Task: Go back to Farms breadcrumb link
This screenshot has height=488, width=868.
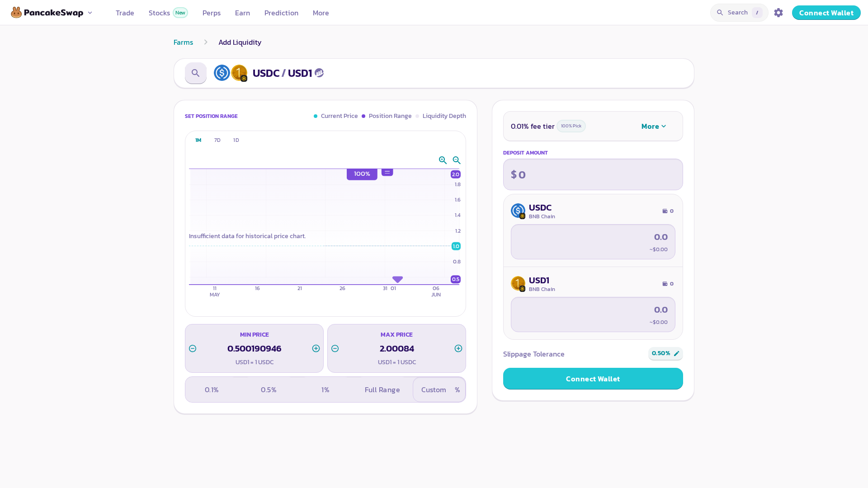Action: 183,42
